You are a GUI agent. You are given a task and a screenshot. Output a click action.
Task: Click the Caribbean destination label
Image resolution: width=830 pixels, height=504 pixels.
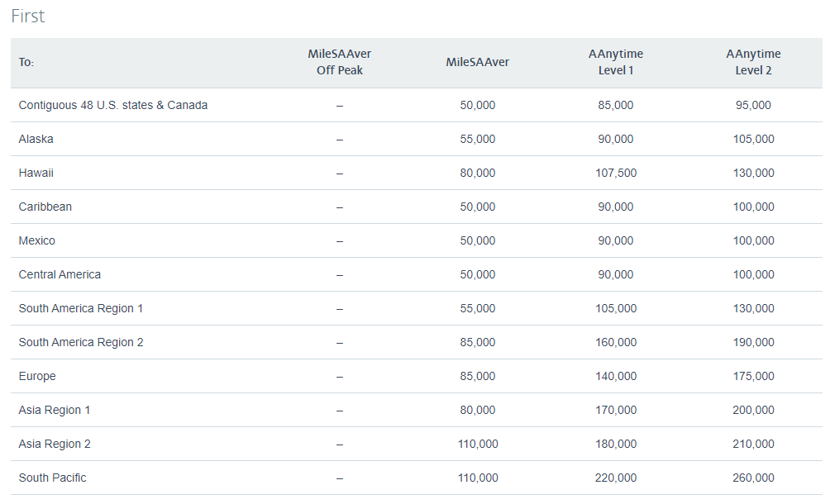[45, 207]
